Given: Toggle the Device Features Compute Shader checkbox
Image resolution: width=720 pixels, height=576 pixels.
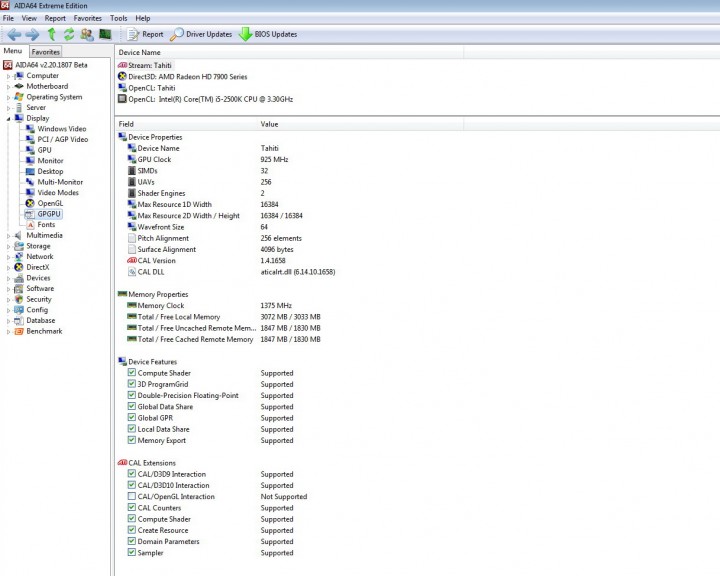Looking at the screenshot, I should coord(132,373).
